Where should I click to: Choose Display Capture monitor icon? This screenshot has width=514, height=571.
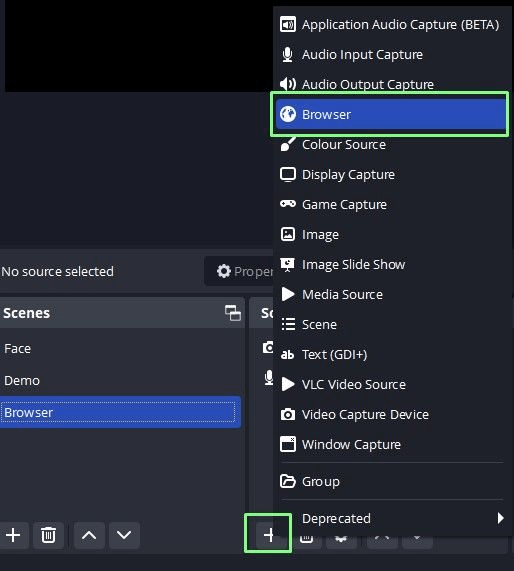pos(288,174)
